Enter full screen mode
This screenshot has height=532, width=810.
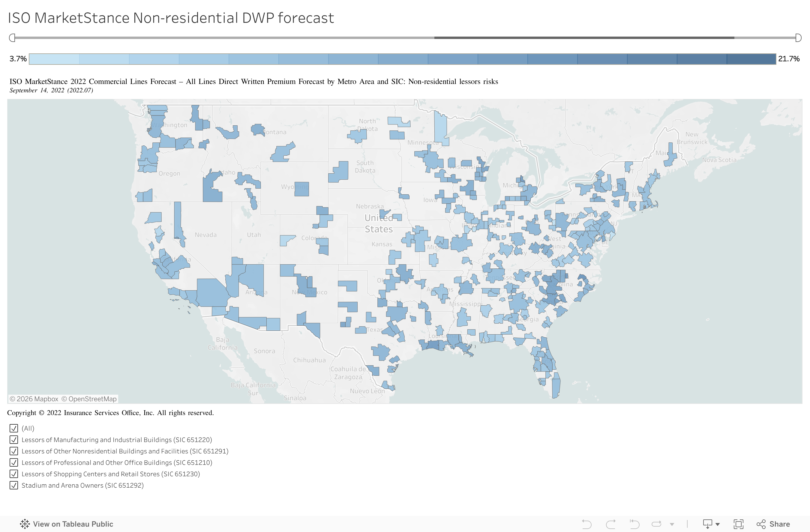click(738, 524)
